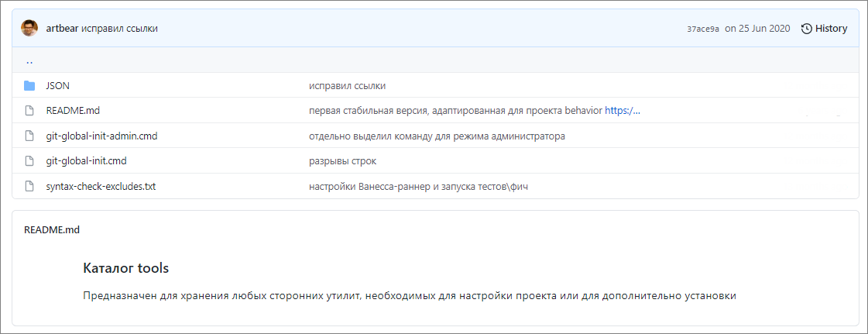Viewport: 868px width, 334px height.
Task: Click the git-global-init.cmd file icon
Action: click(29, 161)
